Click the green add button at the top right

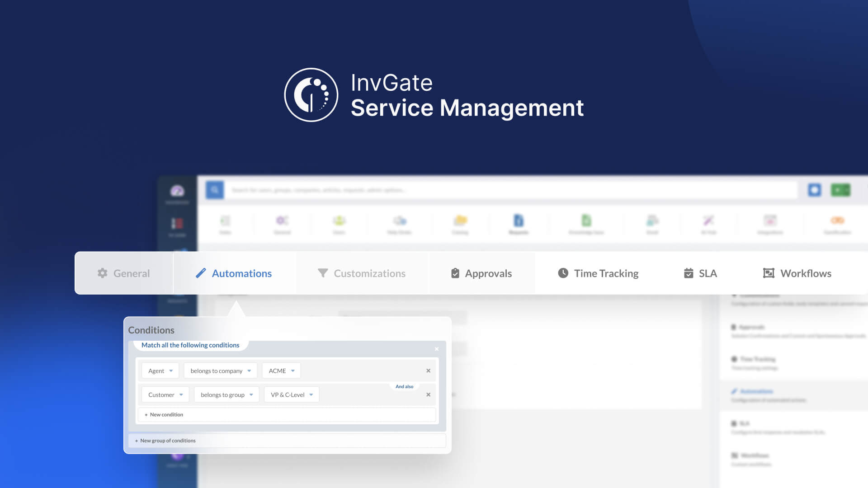pyautogui.click(x=840, y=190)
